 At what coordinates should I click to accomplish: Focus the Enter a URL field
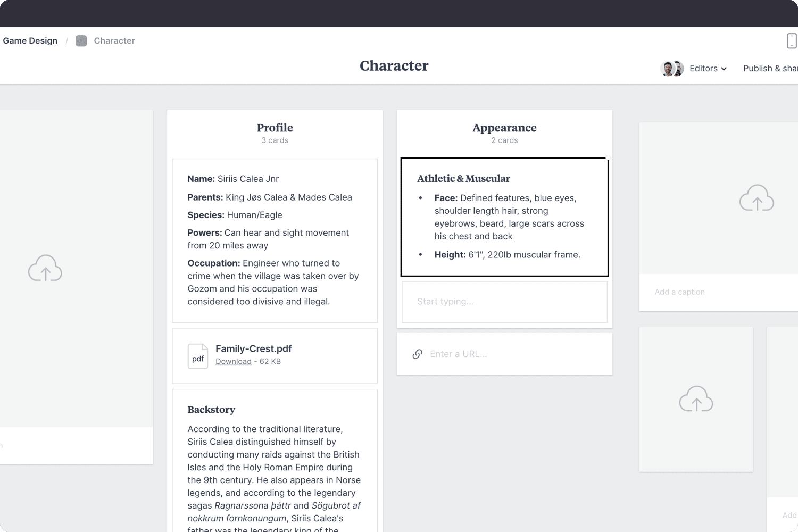(511, 354)
